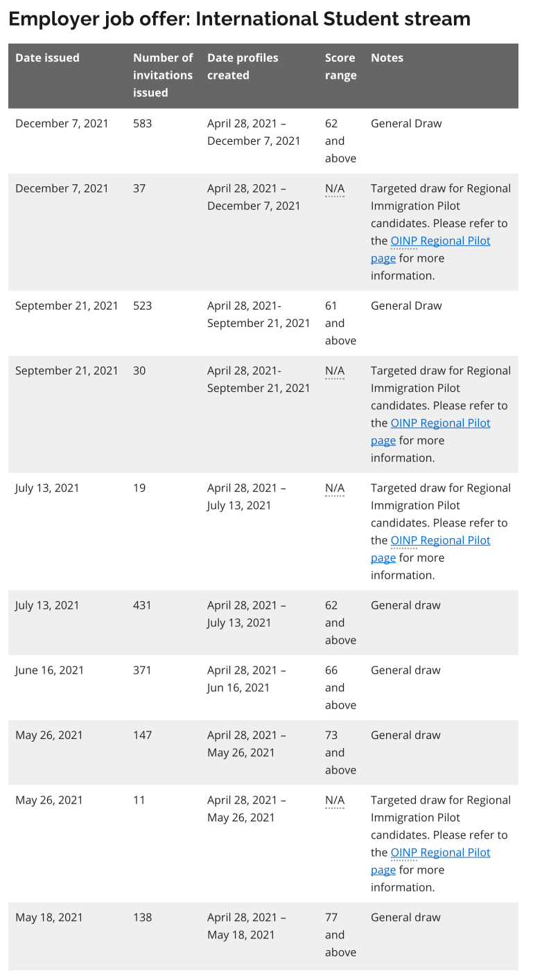533x980 pixels.
Task: Click the Number of invitations issued header
Action: pyautogui.click(x=163, y=75)
